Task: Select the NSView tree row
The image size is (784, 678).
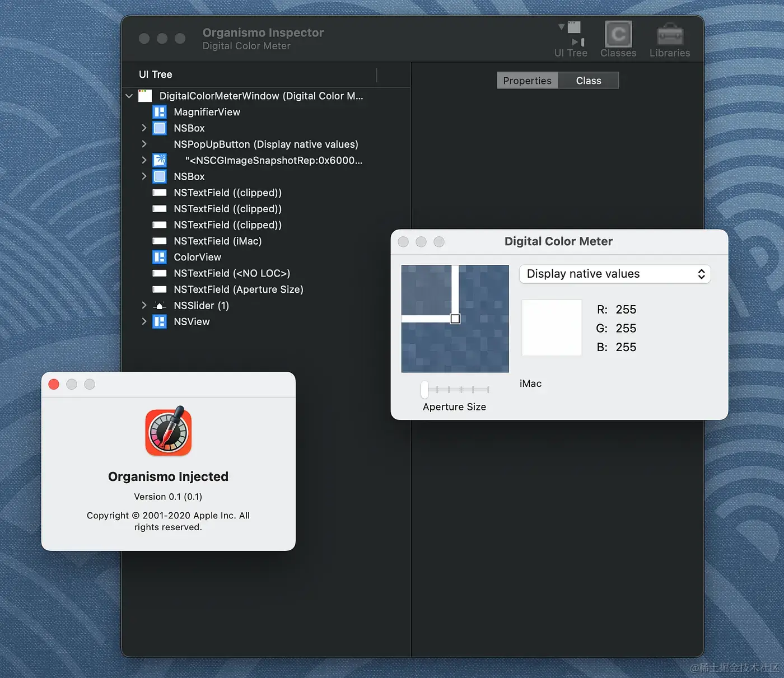Action: [x=267, y=321]
